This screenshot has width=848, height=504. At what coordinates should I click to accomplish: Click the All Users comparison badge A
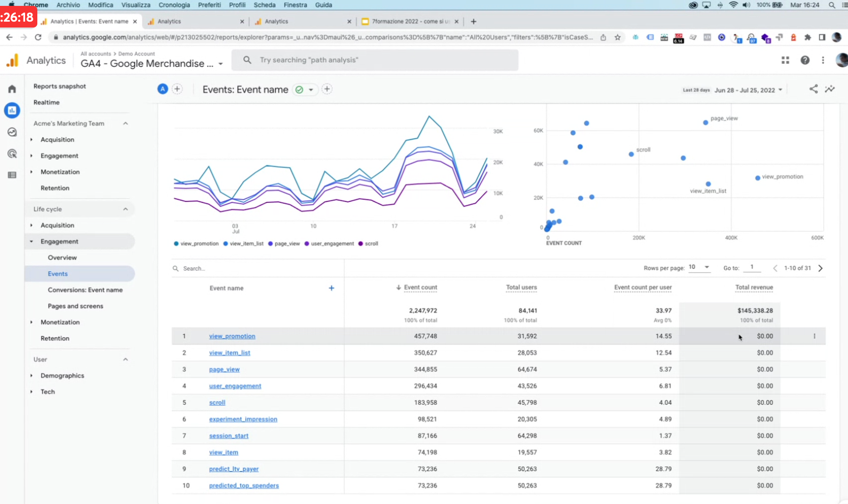[x=163, y=89]
